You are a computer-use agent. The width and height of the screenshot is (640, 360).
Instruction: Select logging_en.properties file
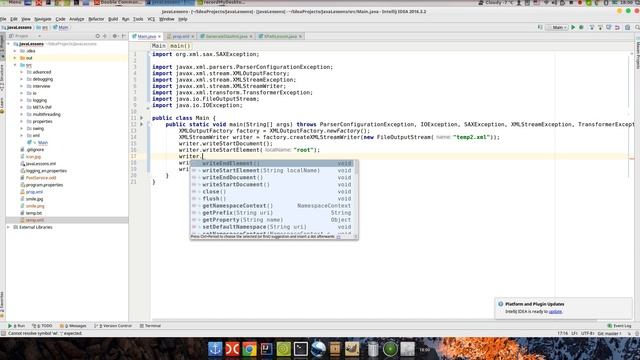click(46, 171)
